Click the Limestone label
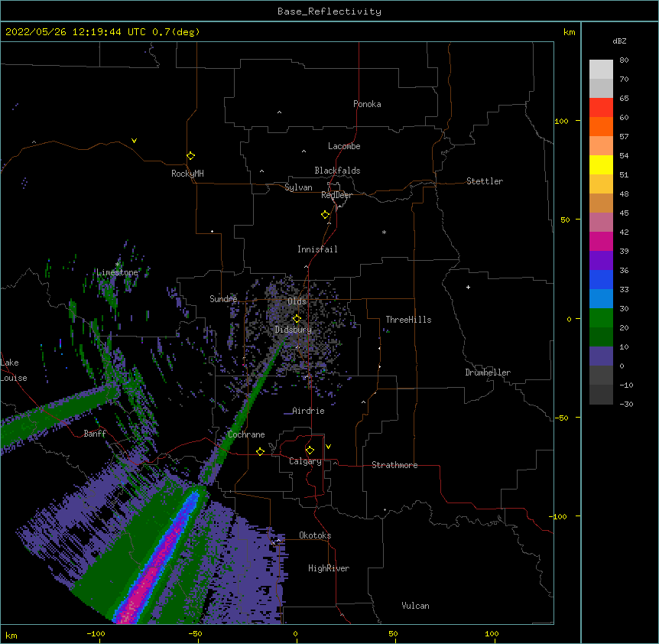Screen dimensions: 659x644 tap(117, 272)
